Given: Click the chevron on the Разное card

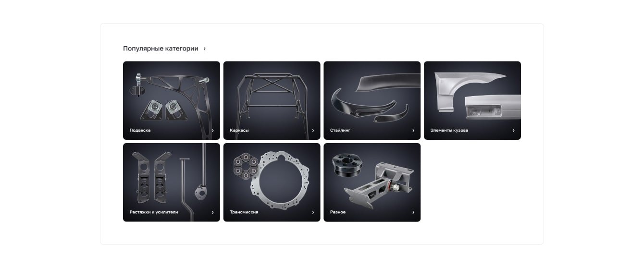Looking at the screenshot, I should click(413, 212).
